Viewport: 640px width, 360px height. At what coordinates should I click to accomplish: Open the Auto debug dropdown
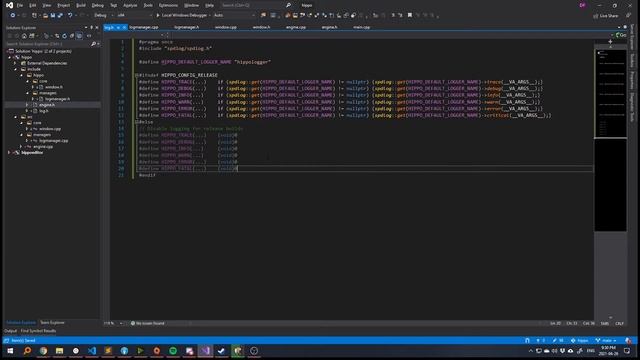click(x=234, y=16)
